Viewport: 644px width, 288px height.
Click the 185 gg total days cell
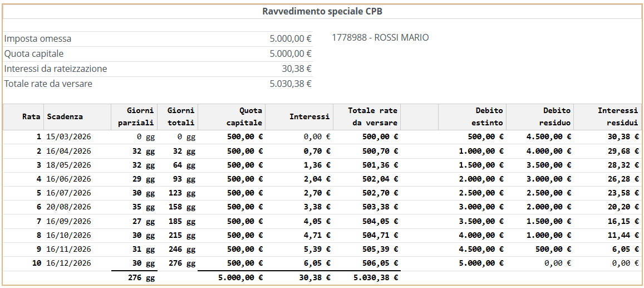[x=183, y=221]
